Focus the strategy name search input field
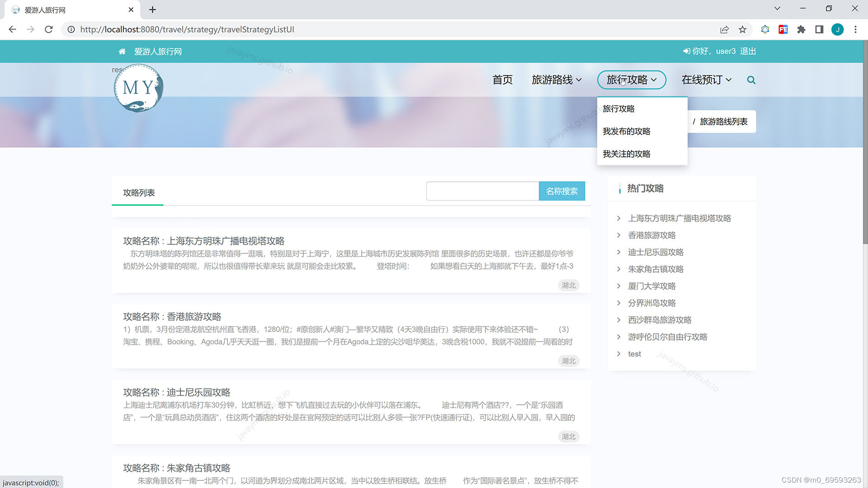The height and width of the screenshot is (488, 868). click(x=482, y=191)
